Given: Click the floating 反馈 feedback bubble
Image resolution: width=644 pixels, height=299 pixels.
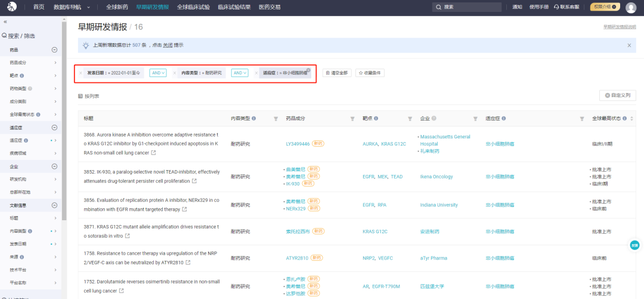Looking at the screenshot, I should click(x=634, y=245).
